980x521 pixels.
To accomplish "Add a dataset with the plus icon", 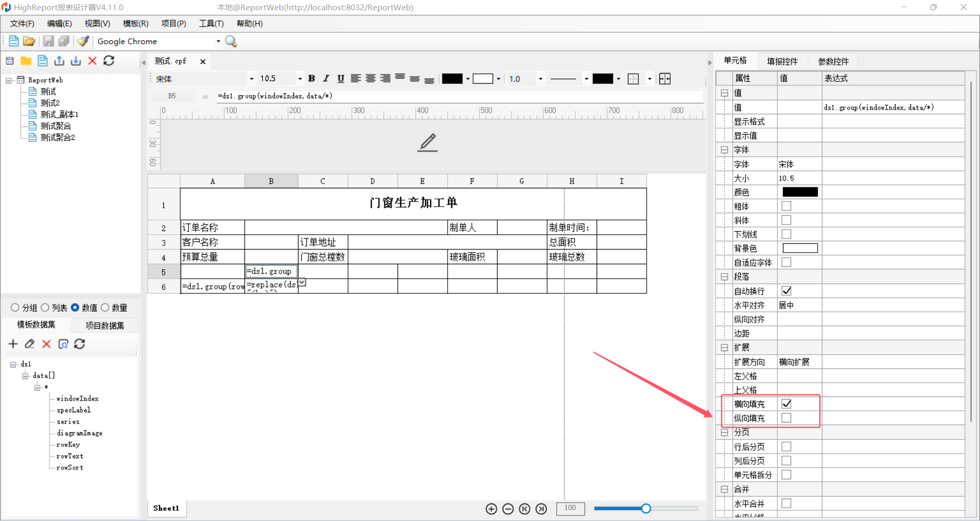I will (13, 344).
